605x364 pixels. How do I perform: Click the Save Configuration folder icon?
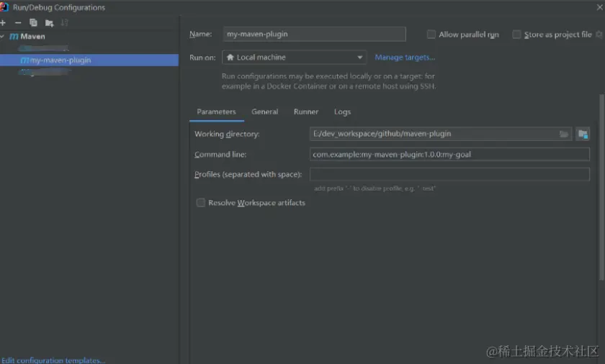49,22
